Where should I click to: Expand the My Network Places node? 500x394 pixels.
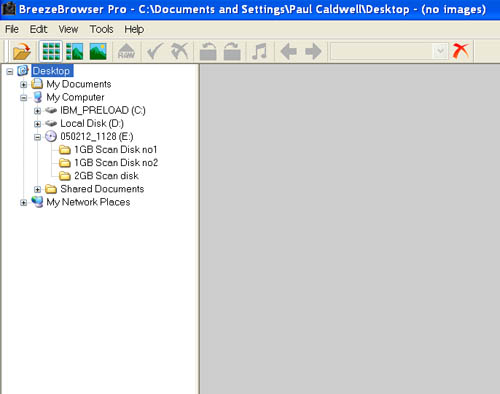coord(23,202)
